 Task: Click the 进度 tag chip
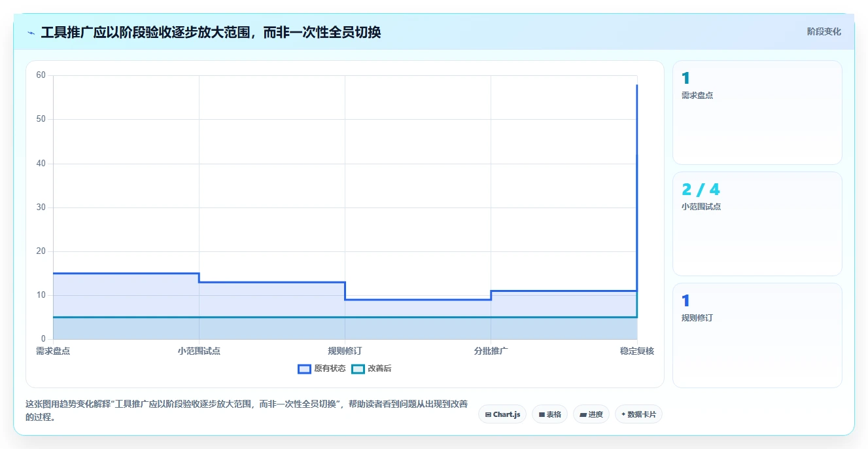(x=591, y=414)
